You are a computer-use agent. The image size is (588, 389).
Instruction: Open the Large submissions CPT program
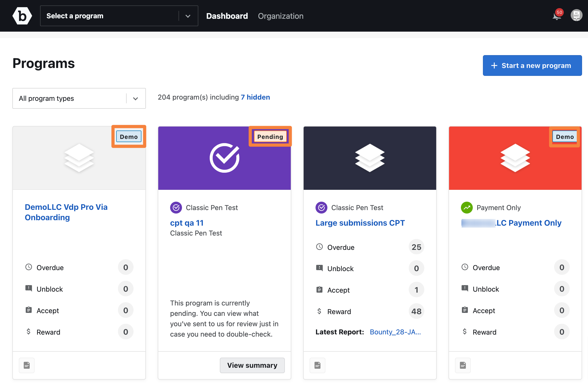point(360,223)
